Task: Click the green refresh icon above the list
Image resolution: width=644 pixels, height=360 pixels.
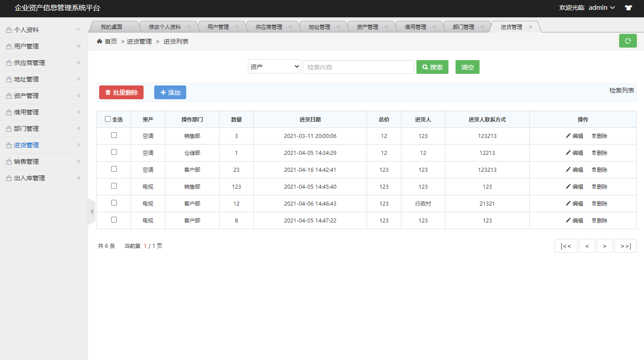Action: tap(628, 40)
